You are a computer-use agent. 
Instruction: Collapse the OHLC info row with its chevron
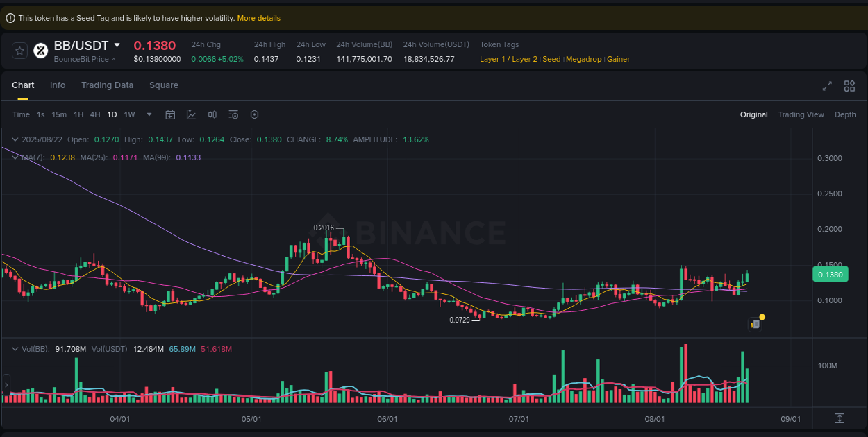click(14, 139)
